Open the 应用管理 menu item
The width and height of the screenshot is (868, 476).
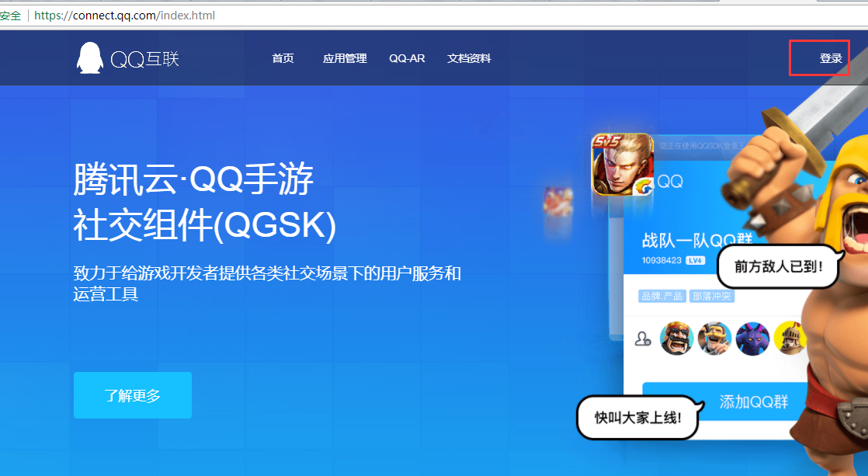point(344,57)
